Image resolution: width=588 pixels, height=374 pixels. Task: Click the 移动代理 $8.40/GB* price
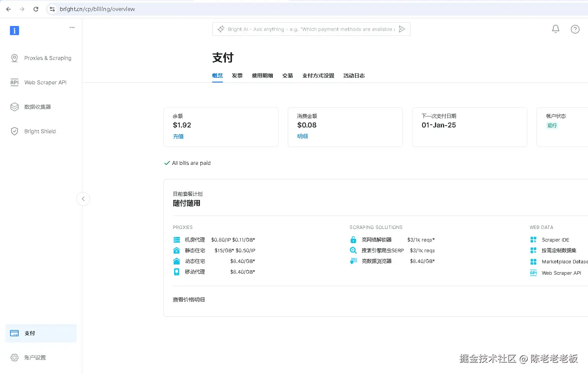(243, 272)
